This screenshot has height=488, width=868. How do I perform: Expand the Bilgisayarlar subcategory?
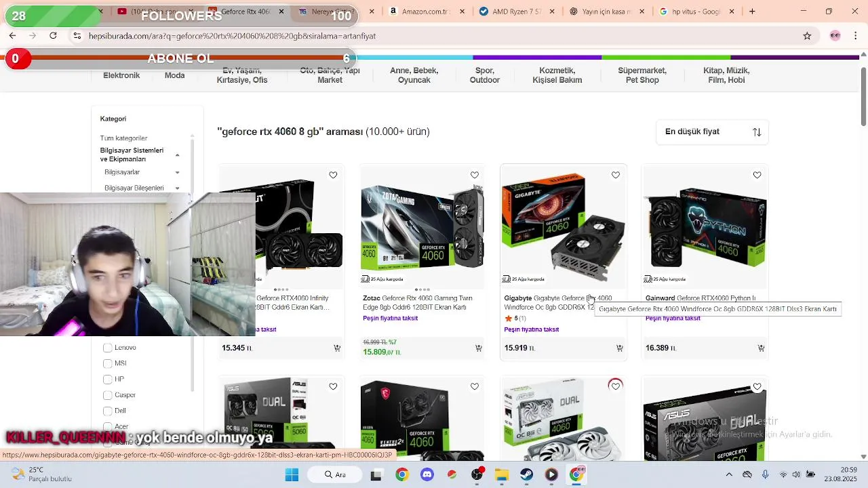pos(177,172)
